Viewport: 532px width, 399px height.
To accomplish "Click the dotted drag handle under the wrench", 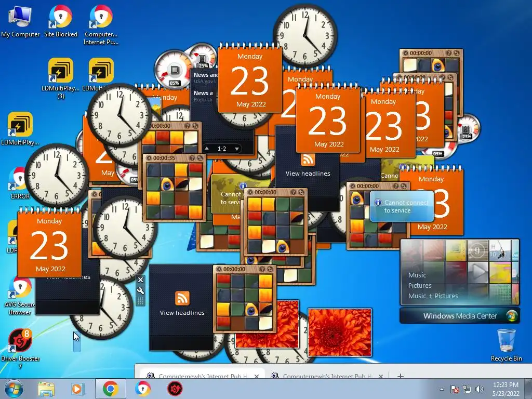I will (x=140, y=301).
